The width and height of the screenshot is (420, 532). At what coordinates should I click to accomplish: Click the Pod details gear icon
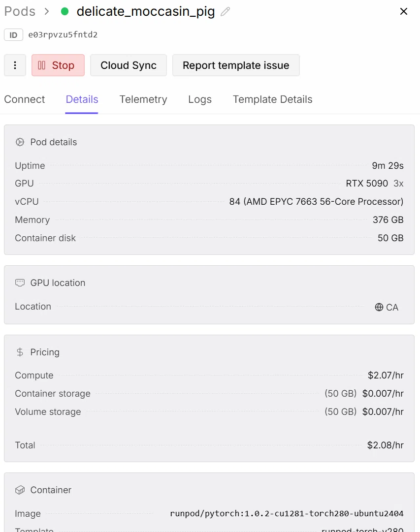(x=20, y=142)
